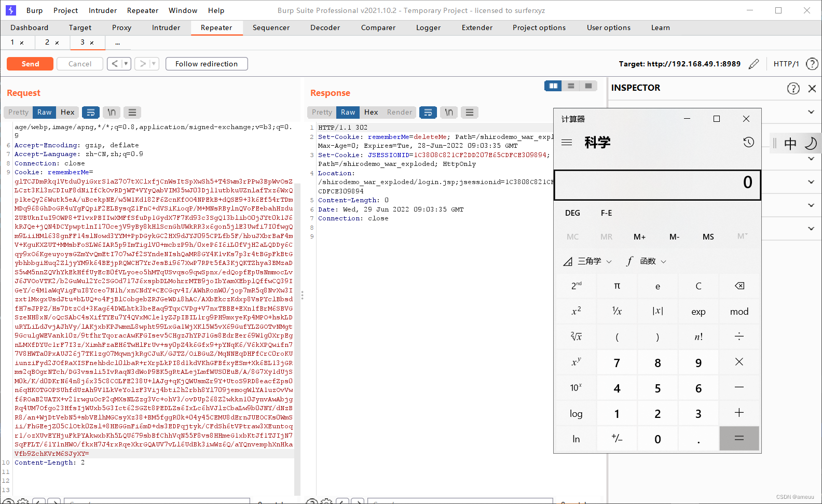Expand calculator functions dropdown
Image resolution: width=822 pixels, height=504 pixels.
pyautogui.click(x=646, y=261)
